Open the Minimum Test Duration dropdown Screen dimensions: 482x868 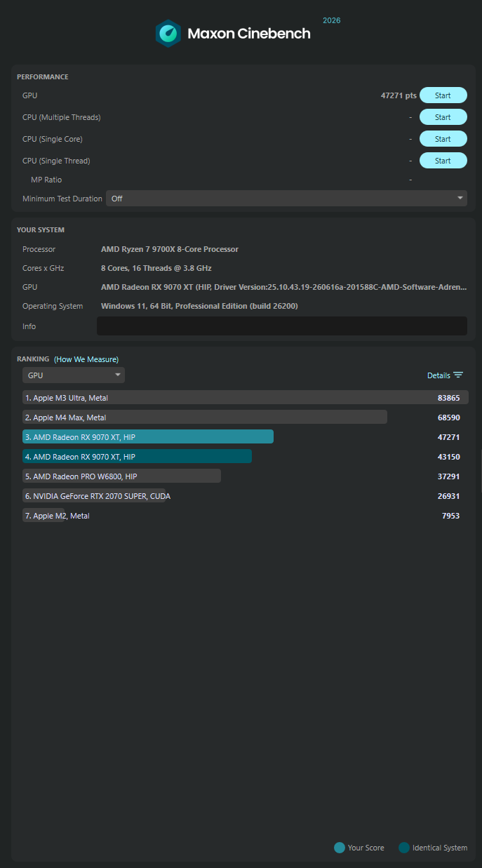[x=286, y=199]
